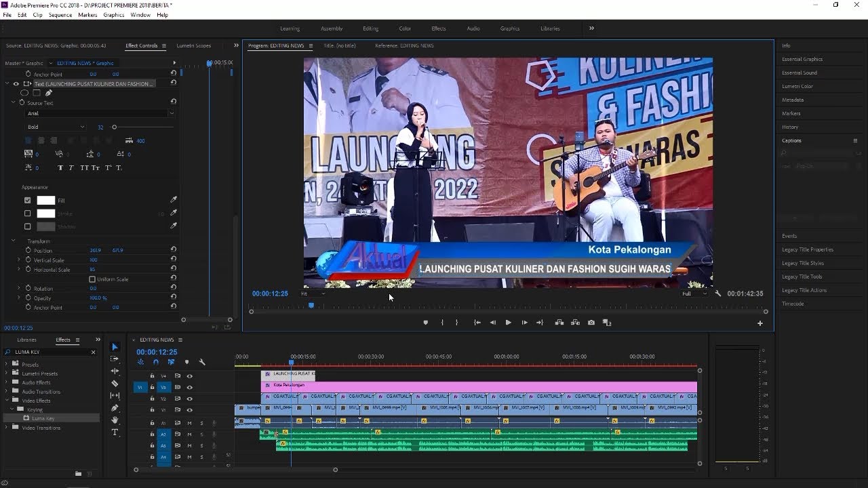Toggle the Fill checkbox

(x=28, y=201)
